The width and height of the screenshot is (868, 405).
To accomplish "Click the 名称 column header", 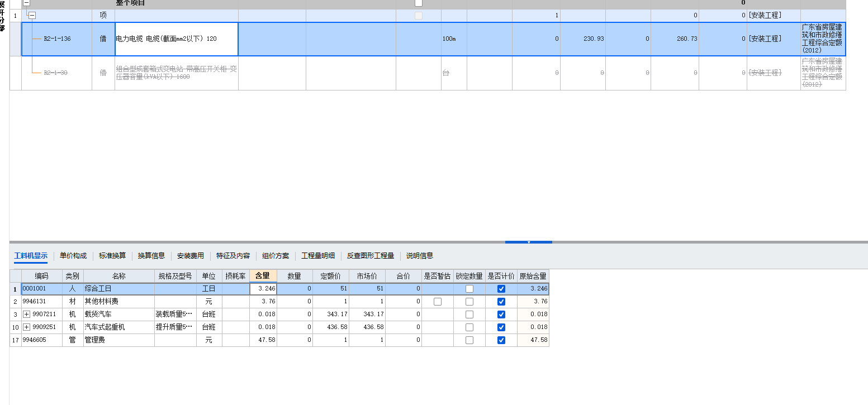I will click(x=119, y=276).
